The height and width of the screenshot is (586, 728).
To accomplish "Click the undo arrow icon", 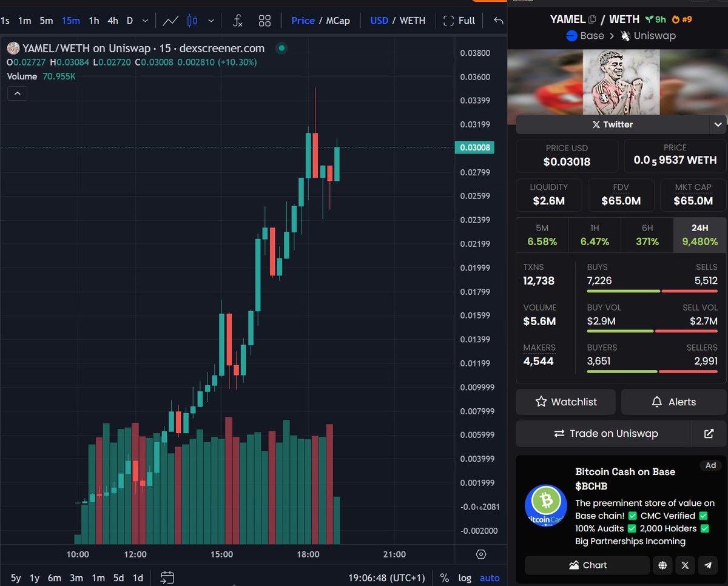I will 498,21.
